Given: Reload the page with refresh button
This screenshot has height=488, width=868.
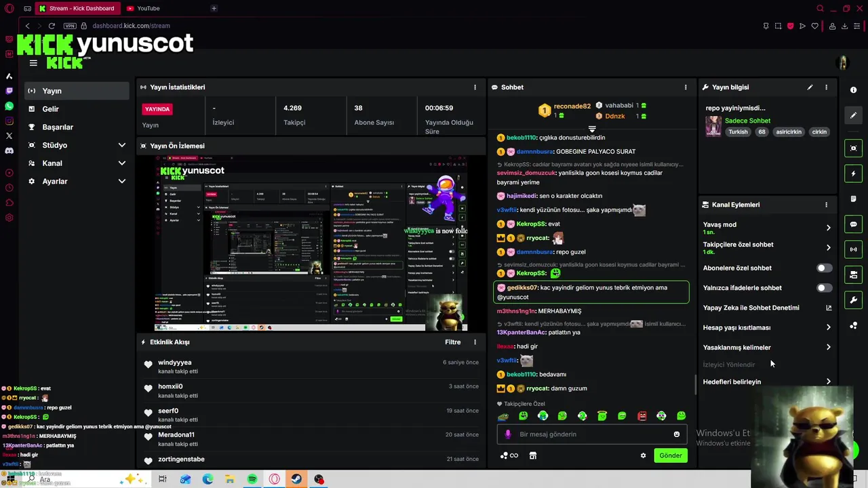Looking at the screenshot, I should pyautogui.click(x=52, y=26).
